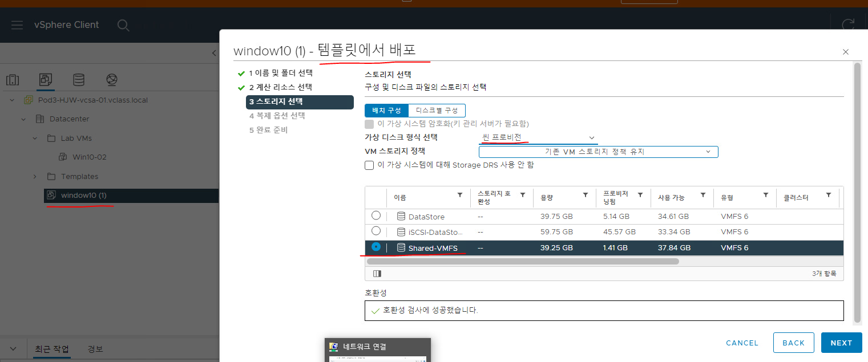Viewport: 868px width, 362px height.
Task: Open the Hosts and Clusters inventory view
Action: (13, 80)
